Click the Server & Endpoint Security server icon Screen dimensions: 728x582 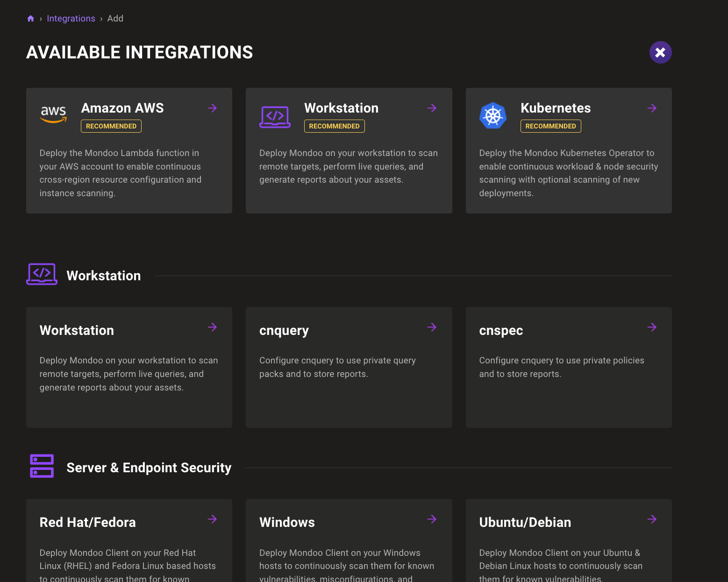coord(42,466)
